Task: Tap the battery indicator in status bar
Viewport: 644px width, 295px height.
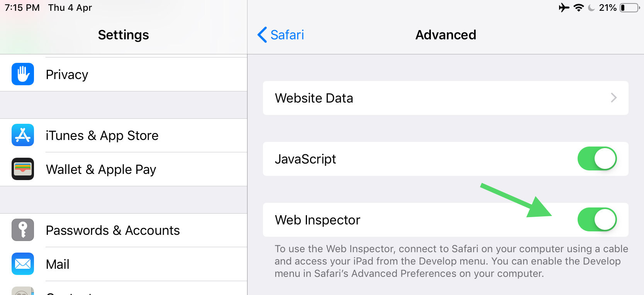Action: 630,8
